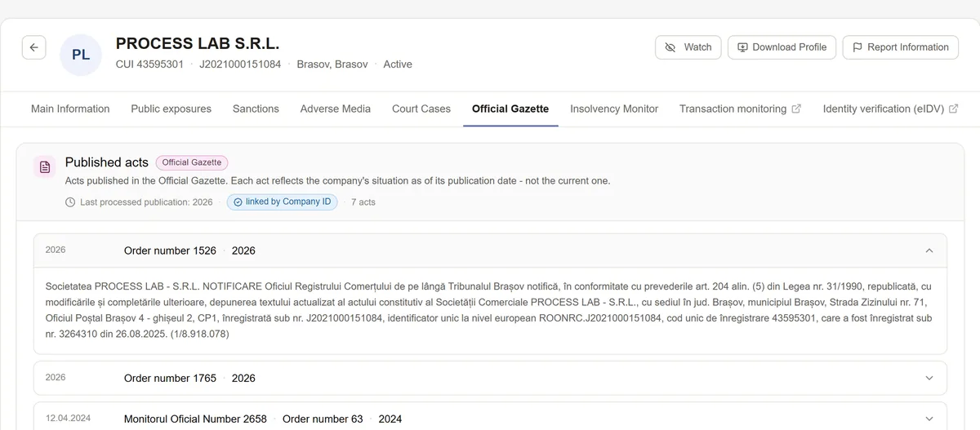
Task: Switch to the Adverse Media tab
Action: tap(336, 109)
